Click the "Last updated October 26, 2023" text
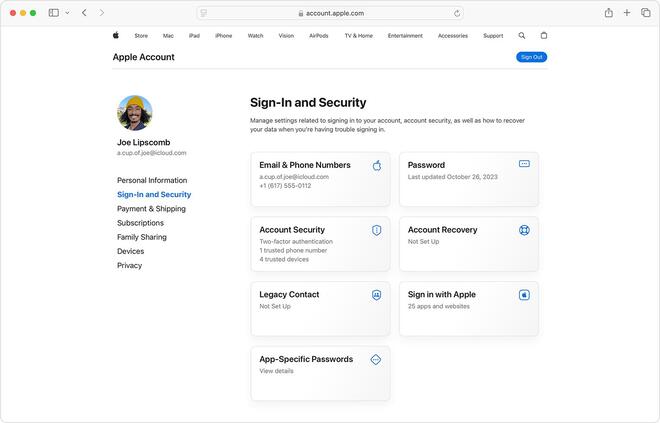The image size is (660, 423). click(x=452, y=177)
